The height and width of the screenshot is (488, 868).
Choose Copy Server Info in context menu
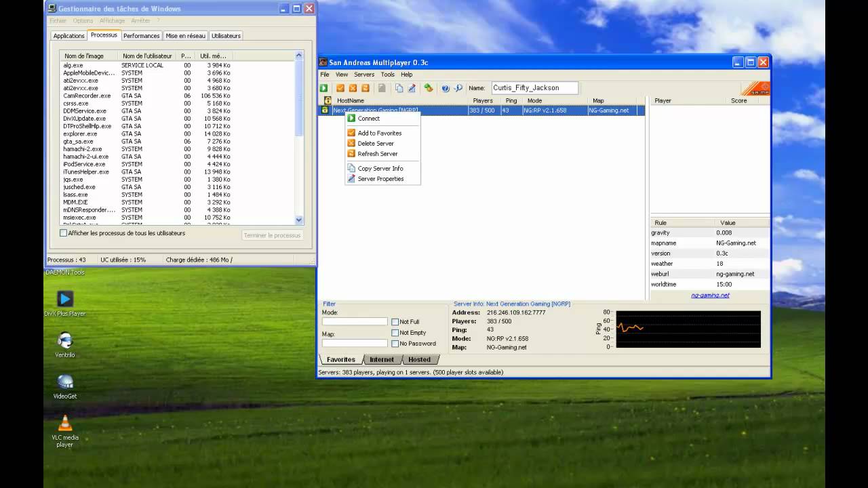pos(382,168)
